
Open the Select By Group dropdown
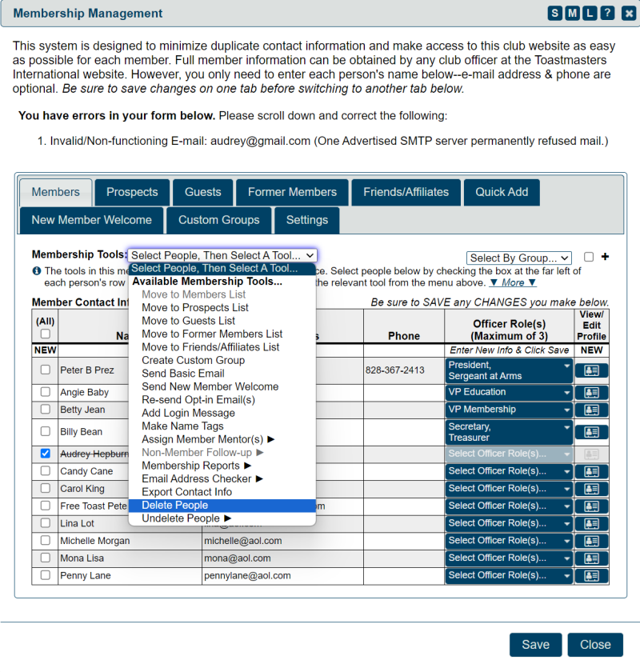click(519, 258)
